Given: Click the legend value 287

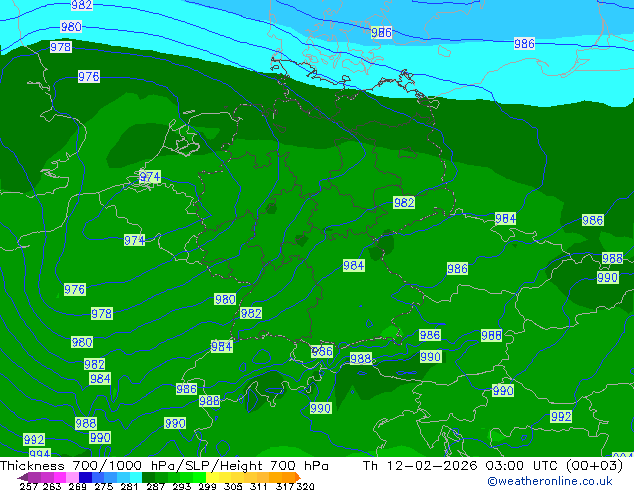Looking at the screenshot, I should tap(155, 486).
